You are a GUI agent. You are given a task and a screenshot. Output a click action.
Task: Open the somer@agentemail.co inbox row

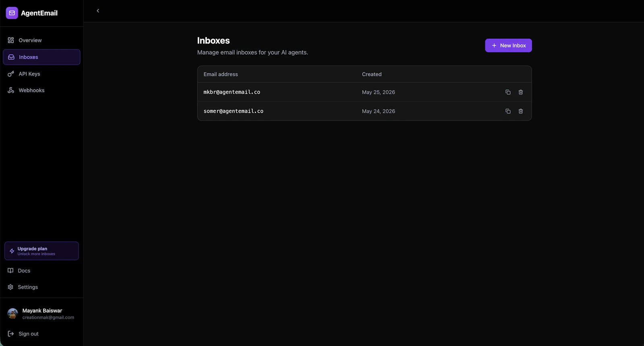tap(364, 111)
